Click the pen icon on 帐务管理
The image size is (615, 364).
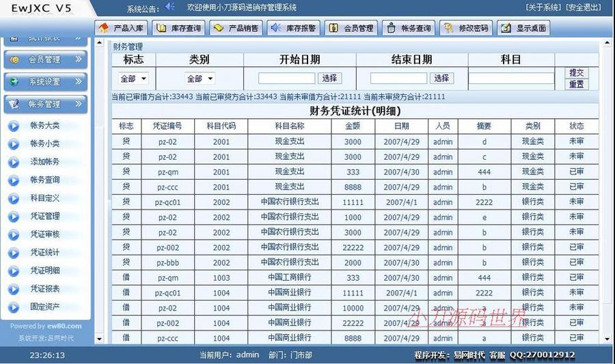click(14, 104)
